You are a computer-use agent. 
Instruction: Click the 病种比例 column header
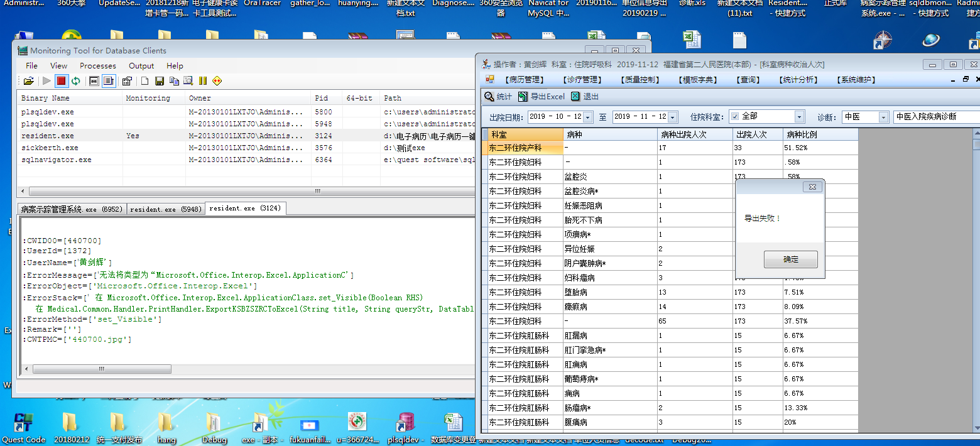click(800, 134)
